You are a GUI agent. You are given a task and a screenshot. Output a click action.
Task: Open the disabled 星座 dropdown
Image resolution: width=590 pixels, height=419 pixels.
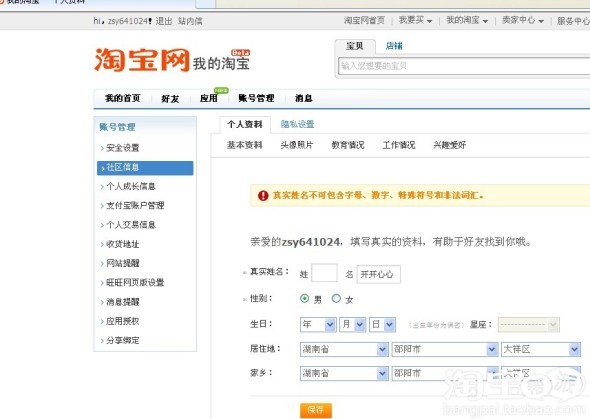[528, 325]
